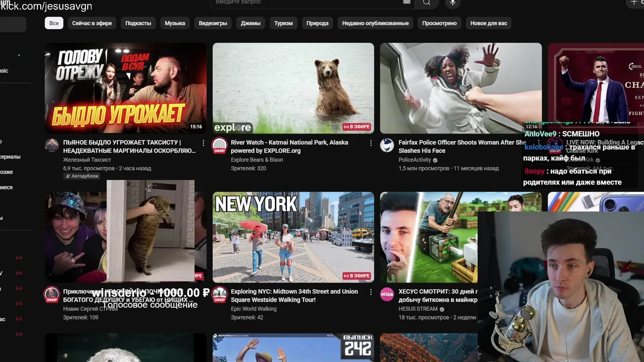Open the 'БЫДЛО УГРОЖАЕТ' taxi video thumbnail
The width and height of the screenshot is (644, 362).
(126, 88)
